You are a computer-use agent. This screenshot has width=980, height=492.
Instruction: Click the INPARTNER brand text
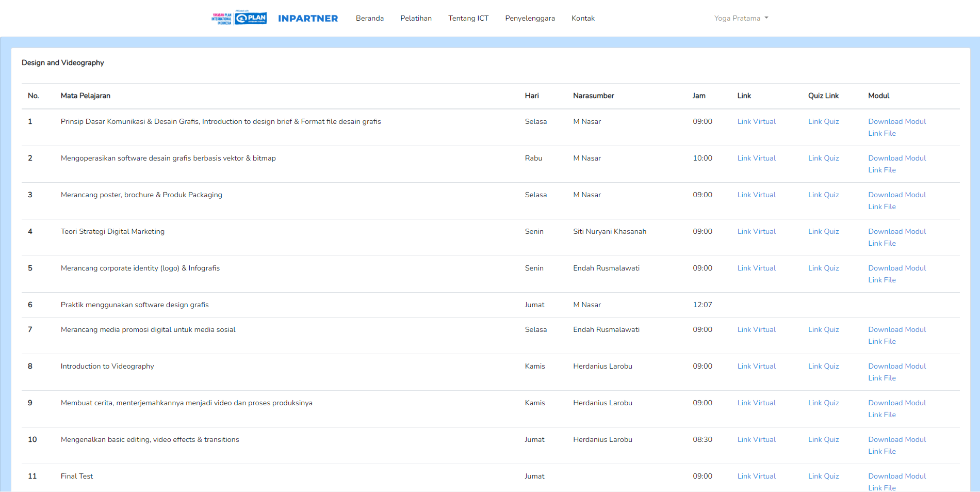tap(308, 19)
